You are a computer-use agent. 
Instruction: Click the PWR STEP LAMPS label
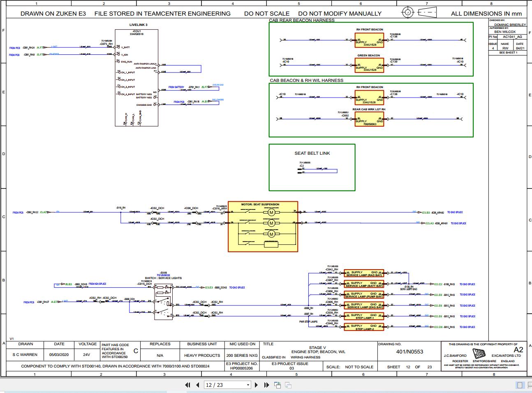pyautogui.click(x=308, y=322)
